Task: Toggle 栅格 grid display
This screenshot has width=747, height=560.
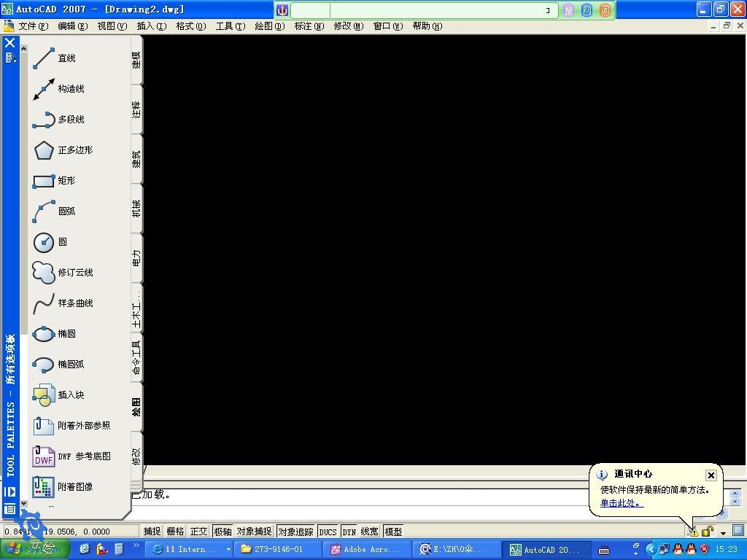Action: pyautogui.click(x=175, y=532)
